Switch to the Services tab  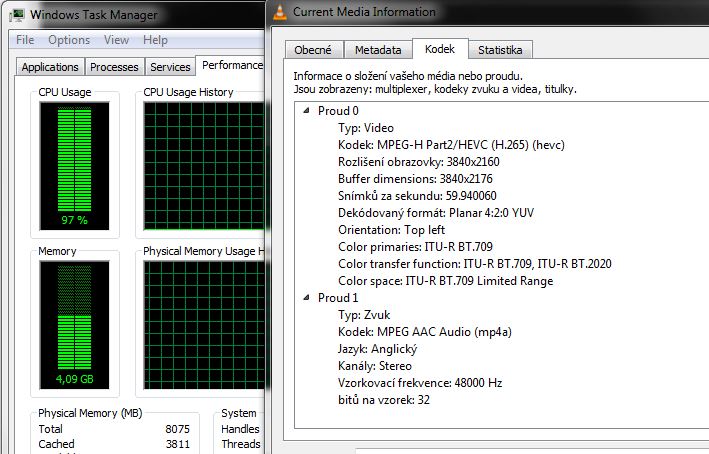[x=170, y=67]
